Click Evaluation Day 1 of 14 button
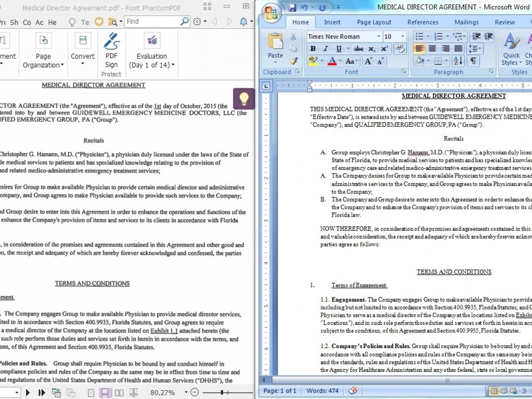The height and width of the screenshot is (399, 532). pos(152,50)
